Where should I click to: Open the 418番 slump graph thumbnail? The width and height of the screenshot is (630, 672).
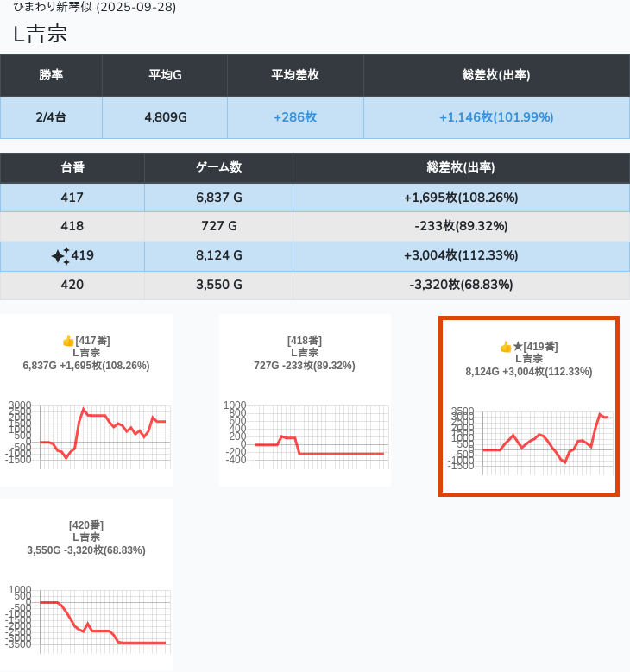[304, 431]
